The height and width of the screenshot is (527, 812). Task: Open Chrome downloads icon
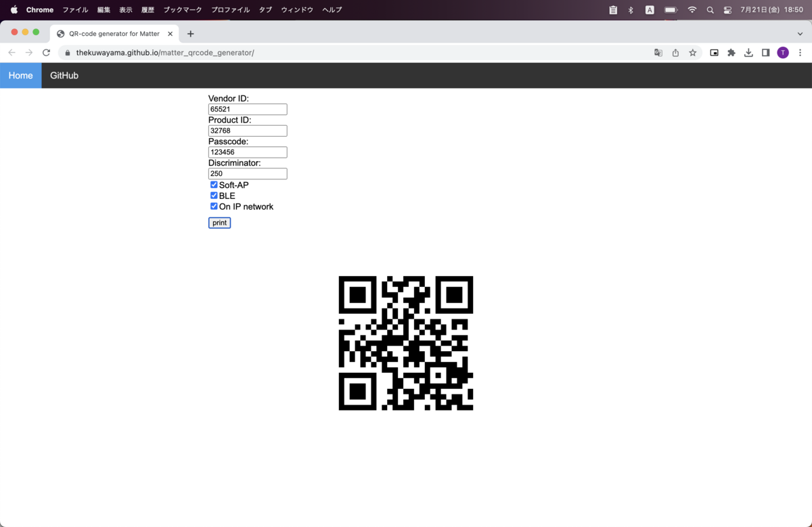pyautogui.click(x=748, y=53)
